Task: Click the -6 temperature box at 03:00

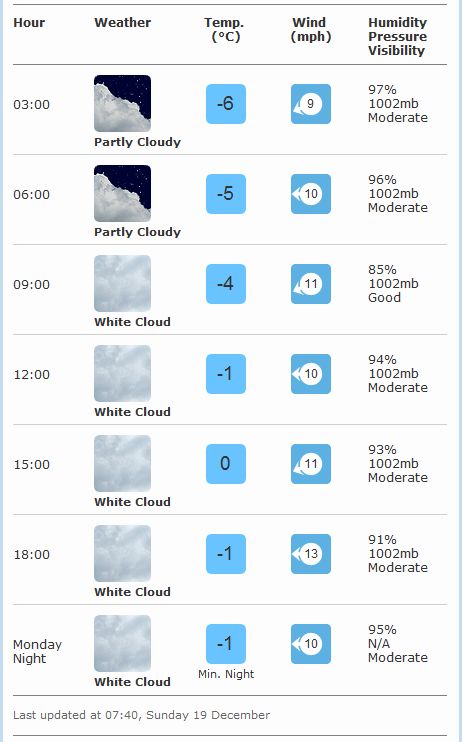Action: click(x=226, y=104)
